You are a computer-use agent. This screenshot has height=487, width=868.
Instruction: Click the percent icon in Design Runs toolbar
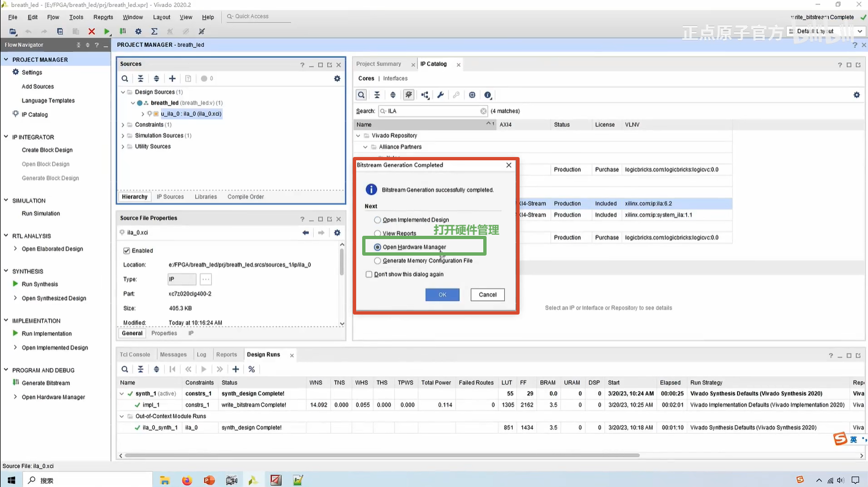[252, 369]
